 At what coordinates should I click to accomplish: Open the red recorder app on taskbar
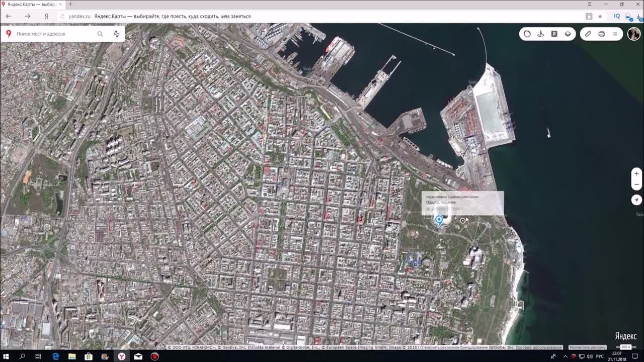click(x=155, y=356)
